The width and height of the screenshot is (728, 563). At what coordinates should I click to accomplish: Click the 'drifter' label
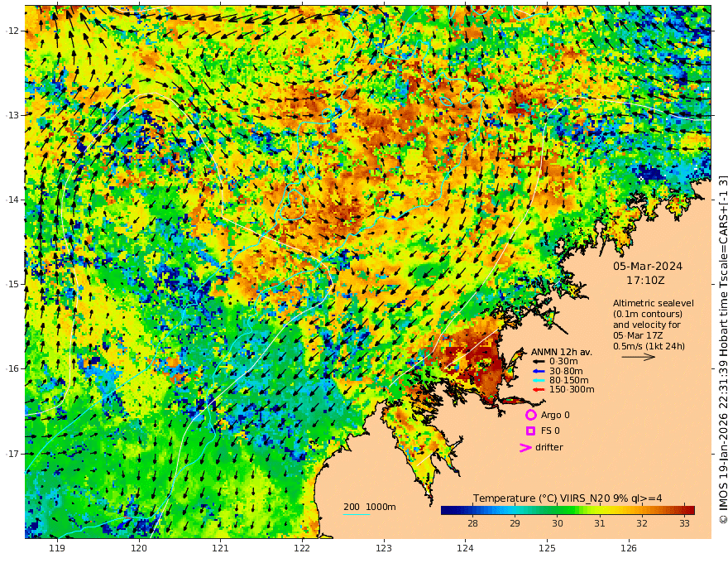coord(549,447)
